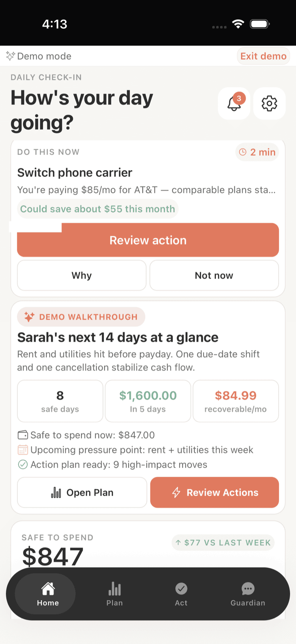The height and width of the screenshot is (644, 296).
Task: Open Guardian chat tab
Action: tap(248, 593)
